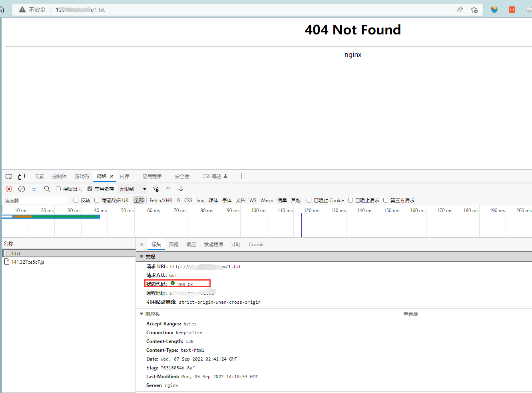The width and height of the screenshot is (532, 393).
Task: Toggle device emulation icon
Action: 22,176
